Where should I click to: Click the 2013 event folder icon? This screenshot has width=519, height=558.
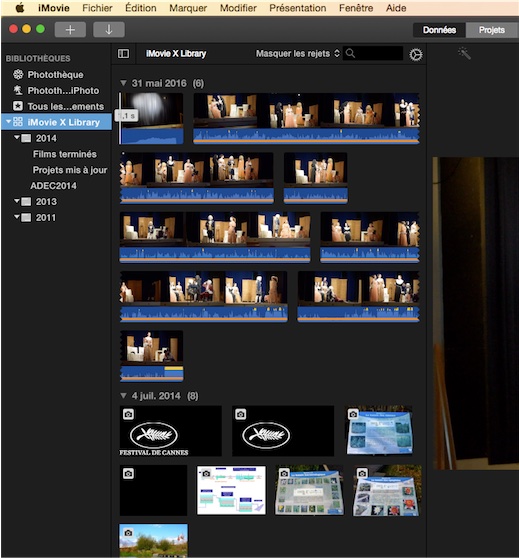[x=26, y=201]
